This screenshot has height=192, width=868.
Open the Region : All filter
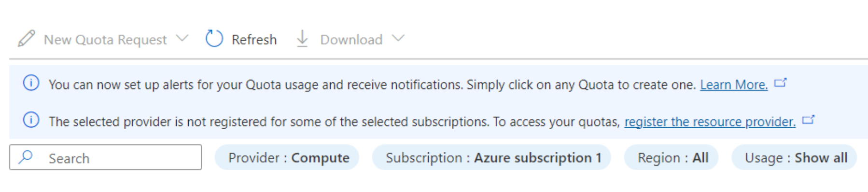pyautogui.click(x=672, y=158)
